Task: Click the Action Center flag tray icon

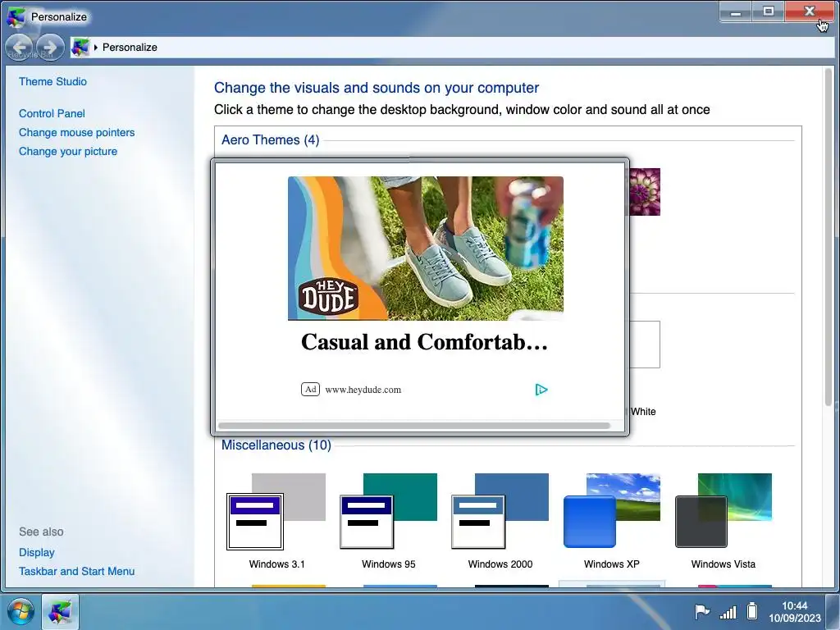Action: pyautogui.click(x=702, y=611)
